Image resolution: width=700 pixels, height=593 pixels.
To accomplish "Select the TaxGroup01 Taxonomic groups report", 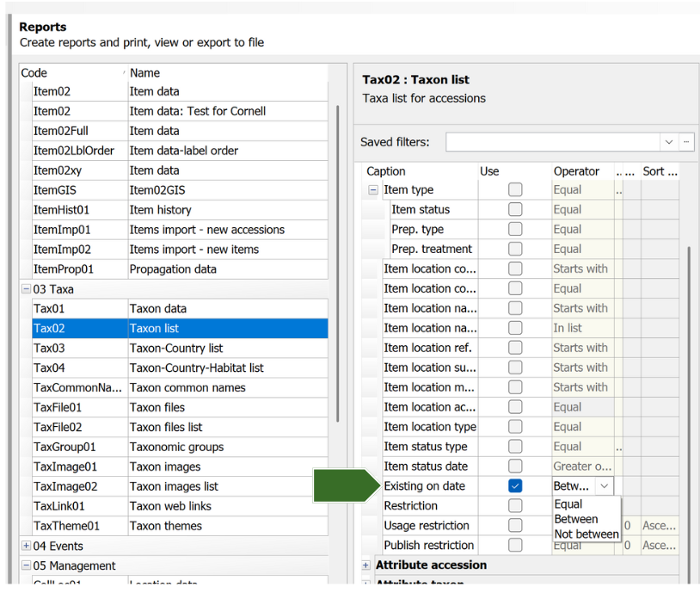I will (x=181, y=447).
